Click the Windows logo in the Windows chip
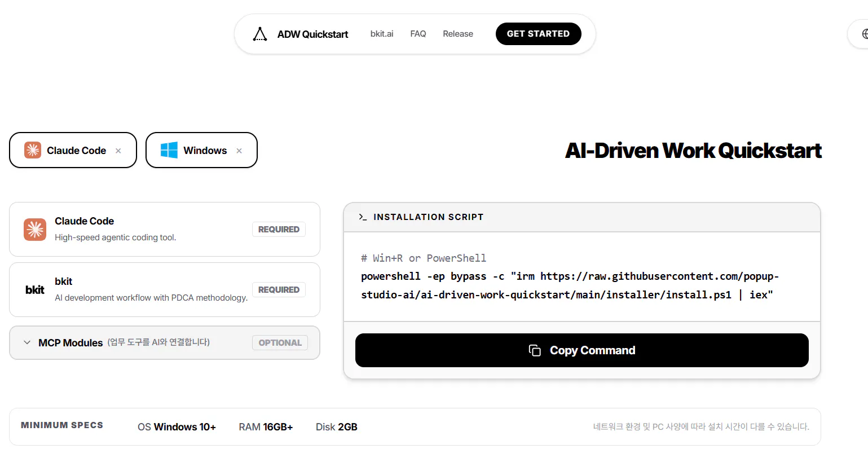Screen dimensions: 868x449 pyautogui.click(x=169, y=150)
